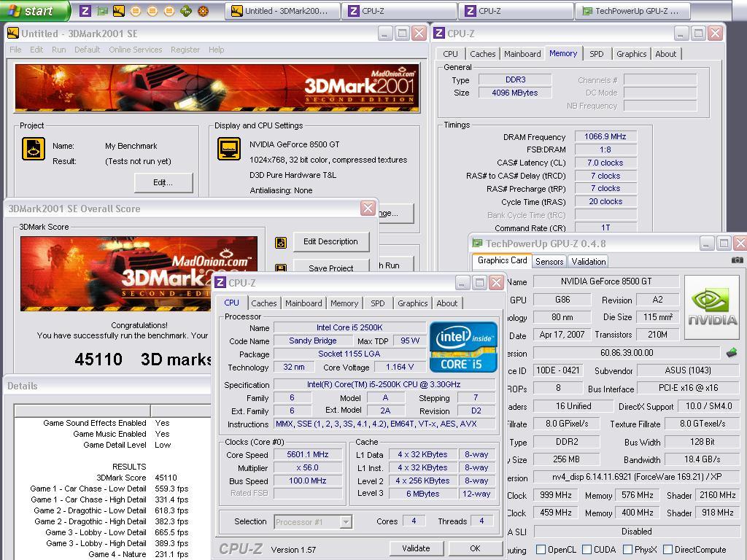Click the Intel Core i5 logo in CPU-Z
The image size is (747, 560).
463,347
